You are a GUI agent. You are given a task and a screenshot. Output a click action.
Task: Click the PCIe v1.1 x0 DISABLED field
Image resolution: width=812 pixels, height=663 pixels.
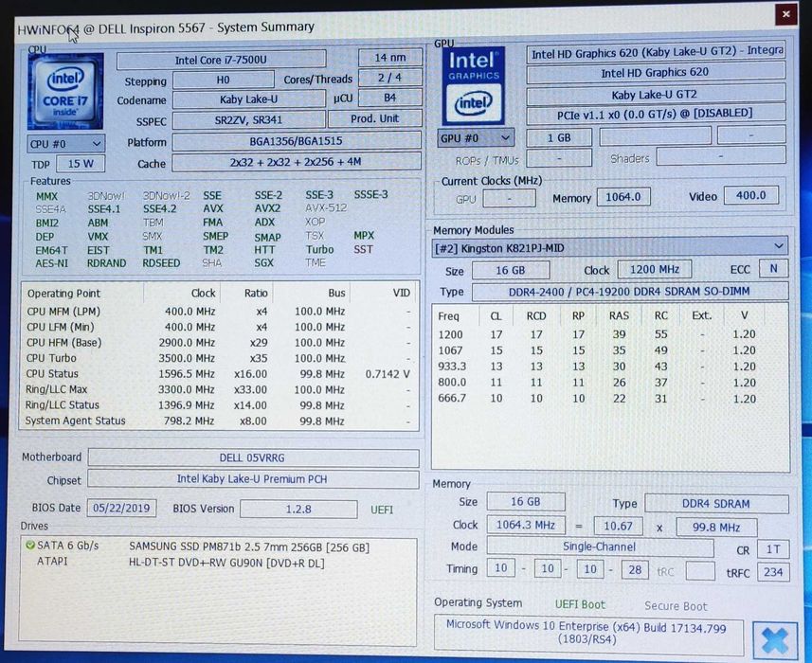pos(655,115)
